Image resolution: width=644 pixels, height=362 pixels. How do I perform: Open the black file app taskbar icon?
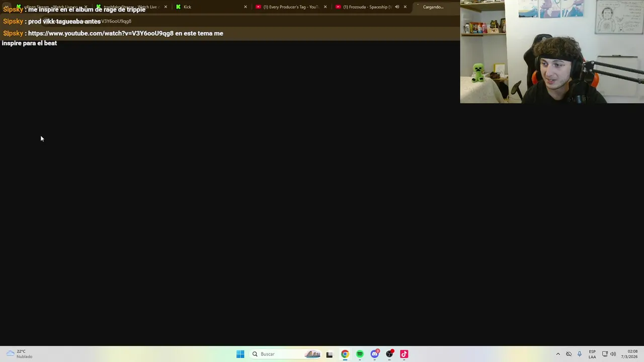coord(330,354)
